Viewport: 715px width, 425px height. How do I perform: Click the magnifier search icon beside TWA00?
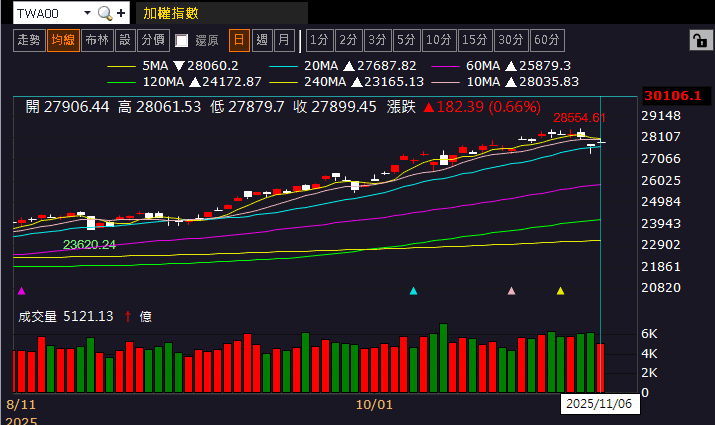coord(105,13)
